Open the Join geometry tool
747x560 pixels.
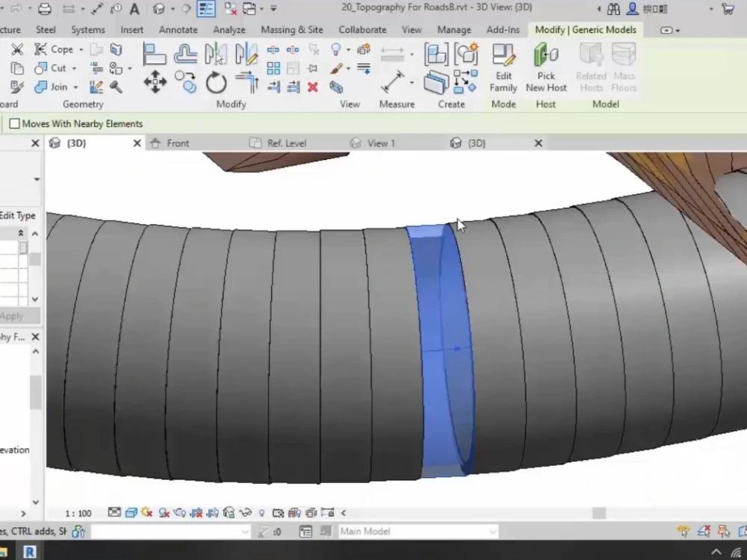(51, 87)
